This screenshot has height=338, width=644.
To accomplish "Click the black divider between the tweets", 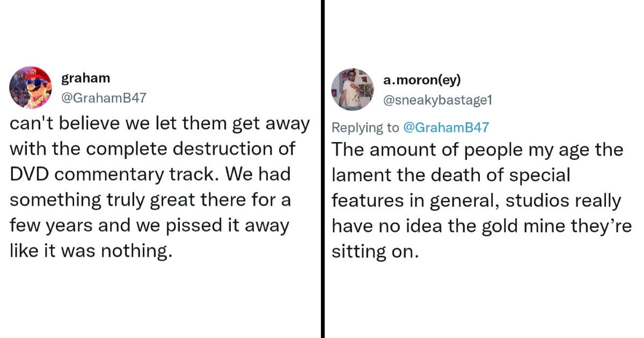I will point(323,169).
